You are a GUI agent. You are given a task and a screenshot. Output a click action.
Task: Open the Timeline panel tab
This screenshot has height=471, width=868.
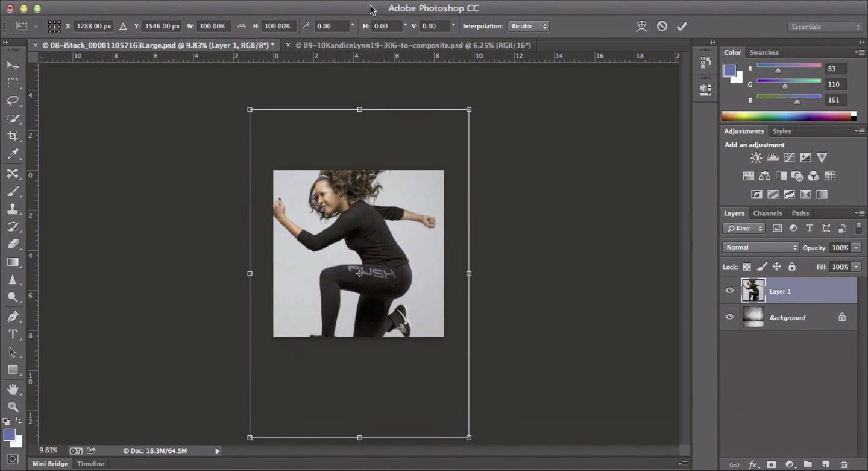(x=90, y=464)
